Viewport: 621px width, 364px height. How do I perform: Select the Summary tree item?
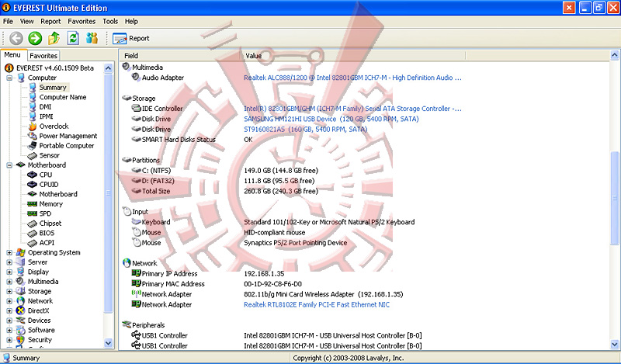[53, 88]
